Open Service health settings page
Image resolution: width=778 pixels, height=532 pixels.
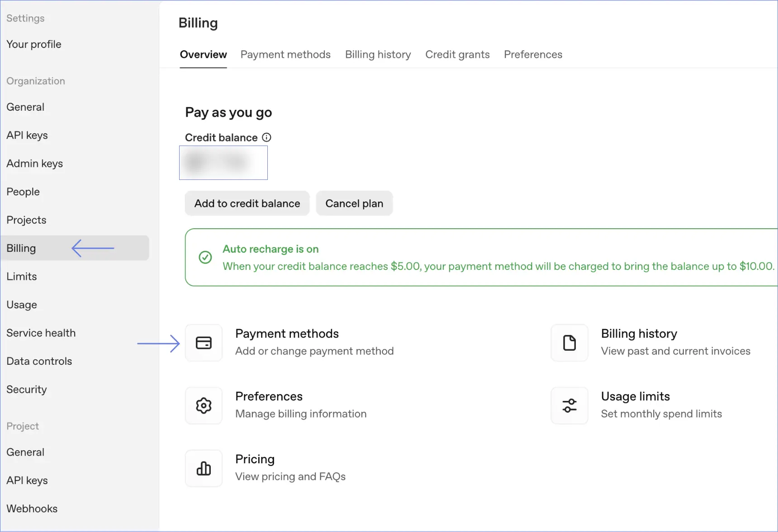pyautogui.click(x=41, y=333)
